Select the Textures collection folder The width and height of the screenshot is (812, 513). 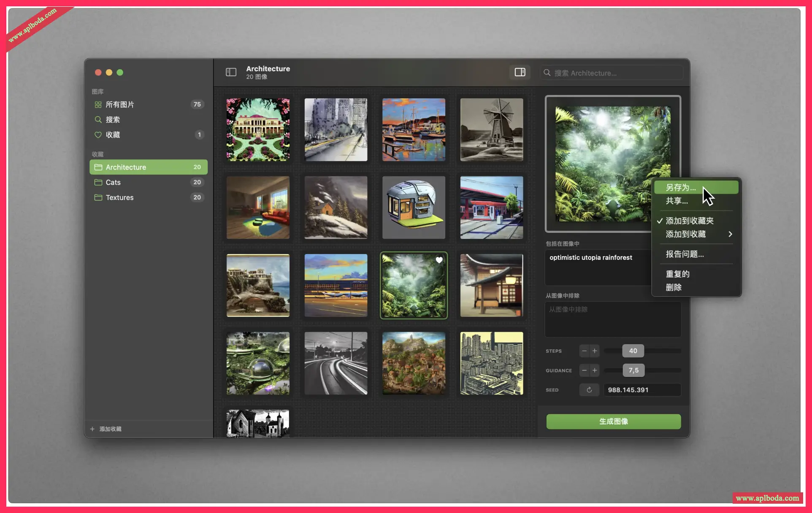click(x=119, y=197)
